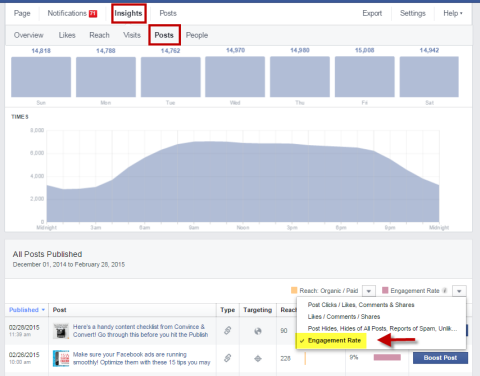The width and height of the screenshot is (480, 376).
Task: Click link-type icon for 10:00 am post
Action: pyautogui.click(x=228, y=358)
